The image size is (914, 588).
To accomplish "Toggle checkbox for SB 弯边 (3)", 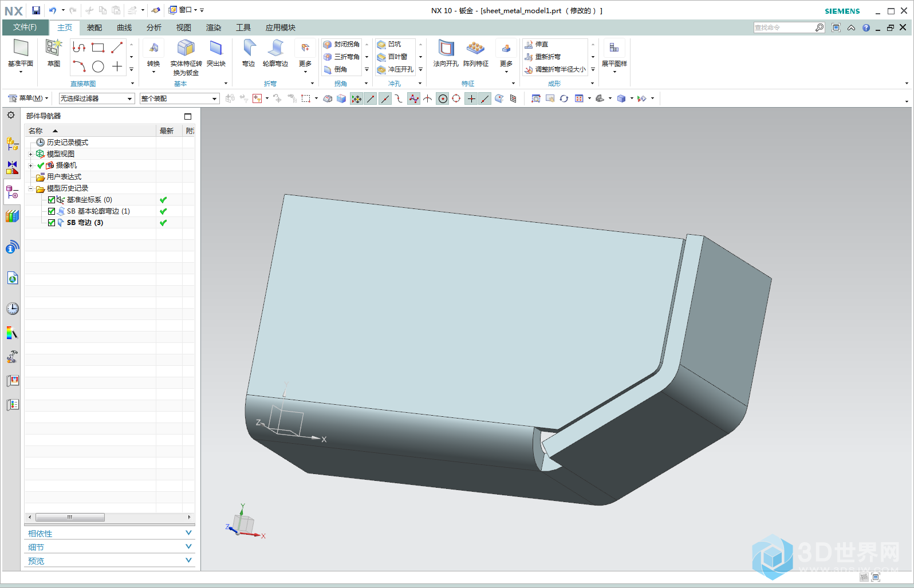I will [x=52, y=223].
